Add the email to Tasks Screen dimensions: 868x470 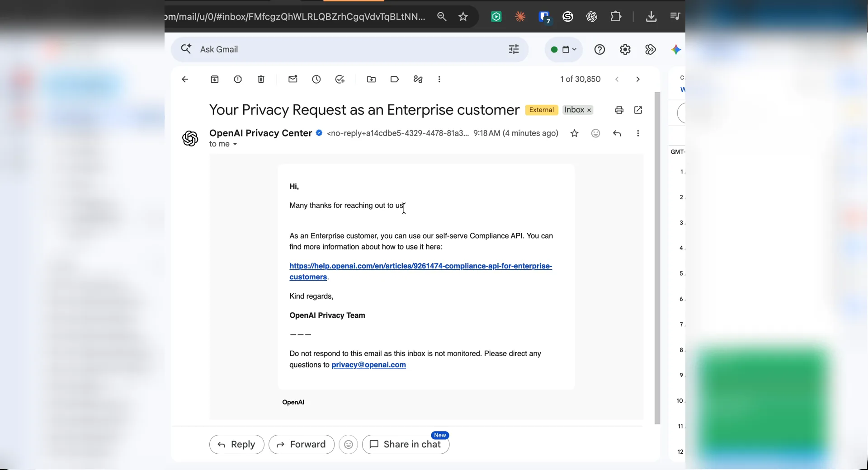[x=340, y=80]
